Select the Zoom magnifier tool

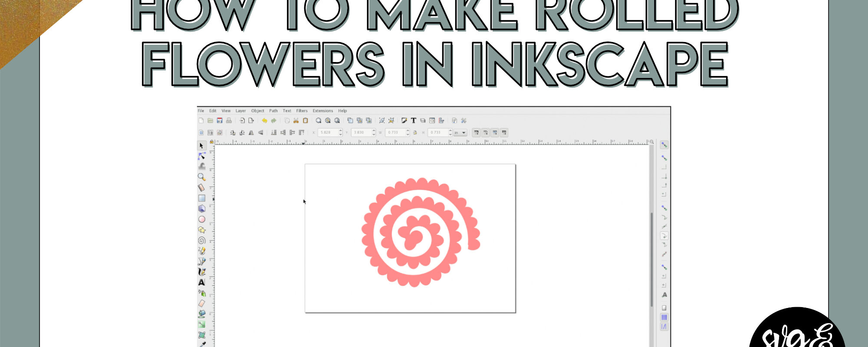pos(201,177)
